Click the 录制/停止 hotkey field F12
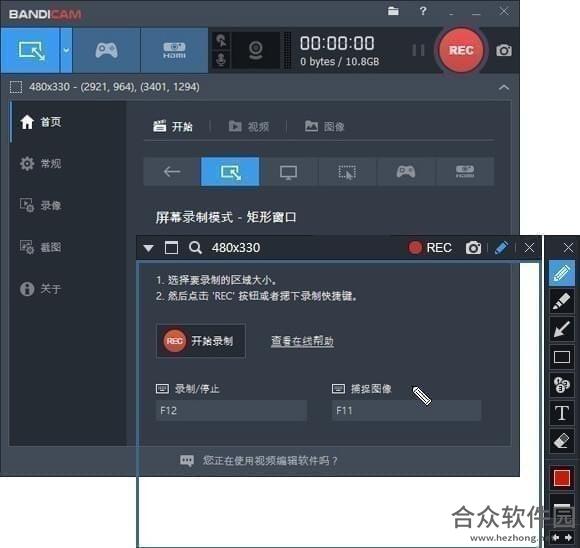Screen dimensions: 580x548 (x=231, y=410)
